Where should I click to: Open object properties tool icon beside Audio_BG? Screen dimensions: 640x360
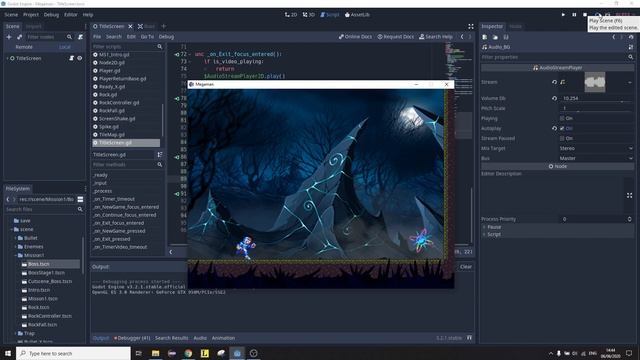pyautogui.click(x=631, y=47)
